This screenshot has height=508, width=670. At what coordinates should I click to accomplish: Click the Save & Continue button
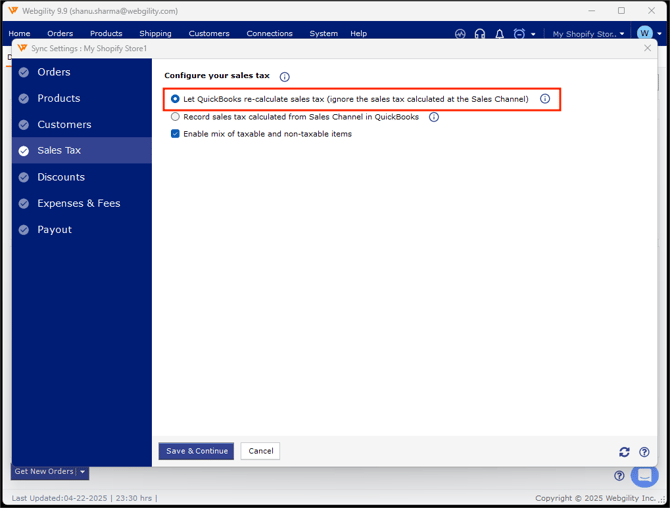pos(196,451)
